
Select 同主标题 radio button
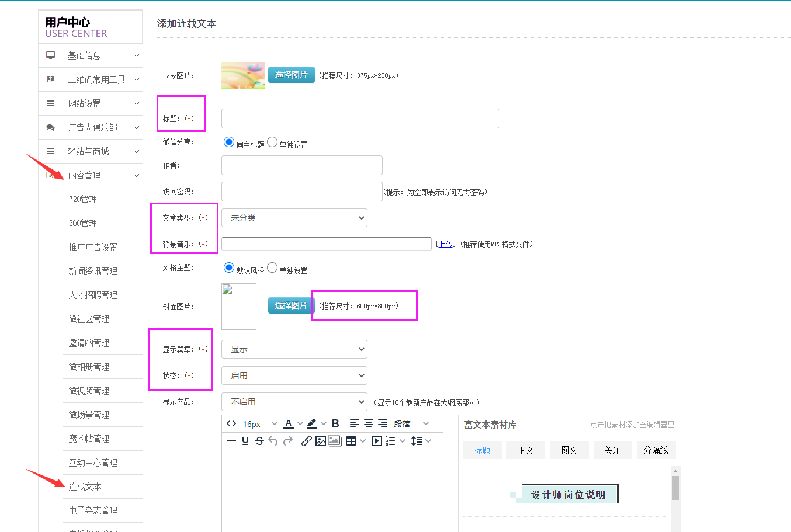[229, 142]
